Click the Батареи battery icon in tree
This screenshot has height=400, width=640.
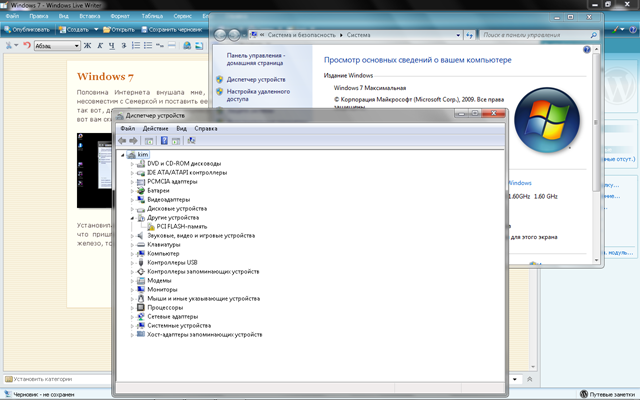[141, 191]
